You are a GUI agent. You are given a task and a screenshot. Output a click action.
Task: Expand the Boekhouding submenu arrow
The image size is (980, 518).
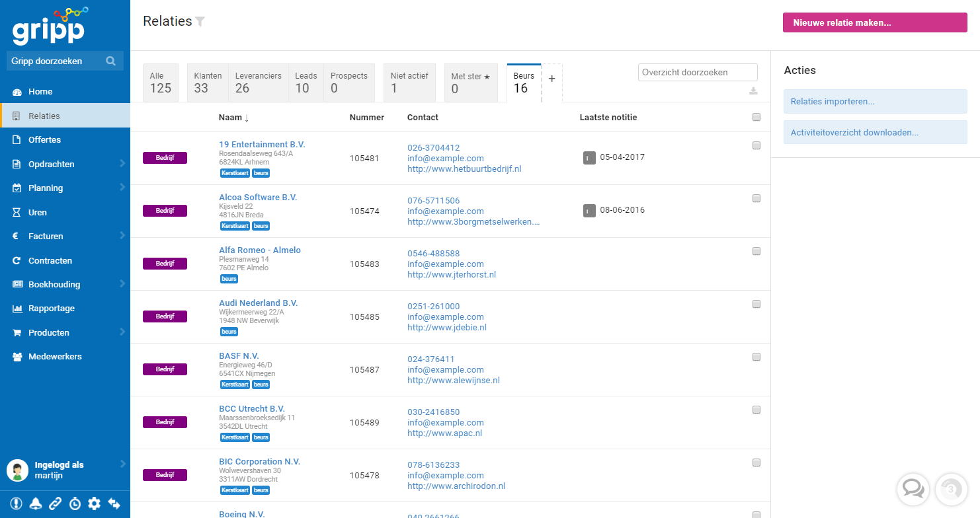pos(122,283)
